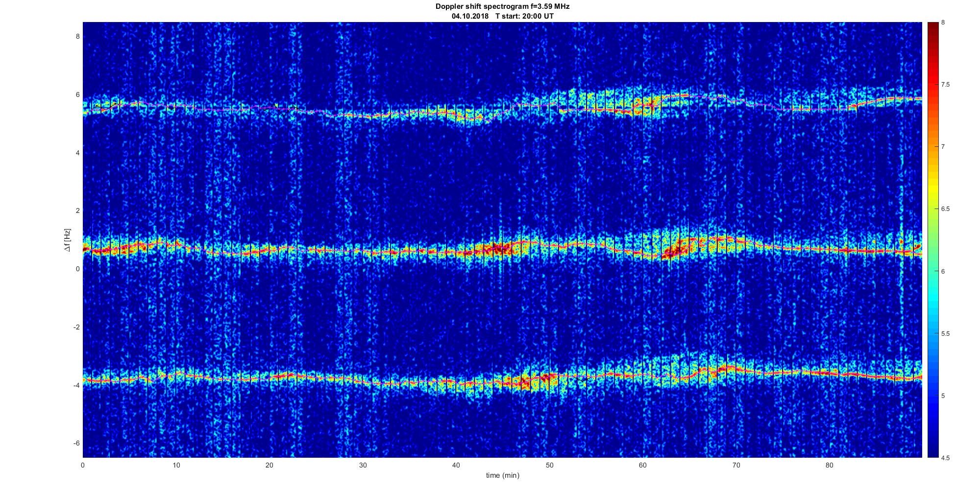Click the y-axis tick label '4'
980x491 pixels.
point(77,153)
